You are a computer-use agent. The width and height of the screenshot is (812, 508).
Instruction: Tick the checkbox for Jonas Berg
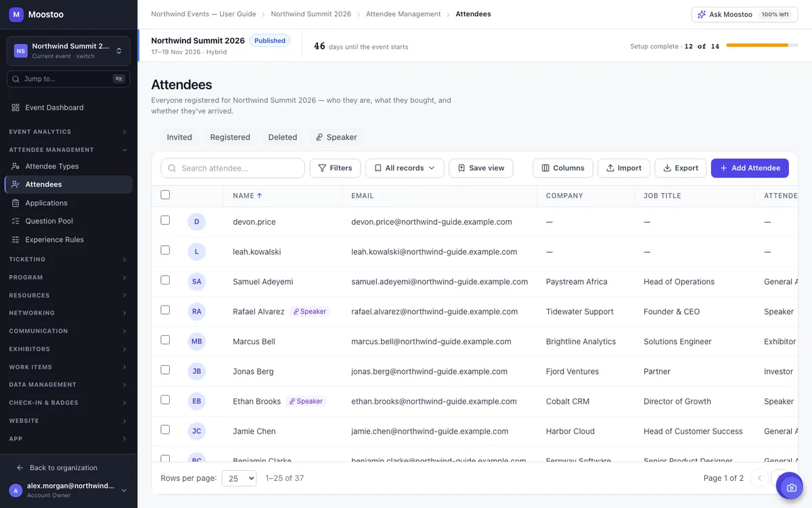pos(165,370)
